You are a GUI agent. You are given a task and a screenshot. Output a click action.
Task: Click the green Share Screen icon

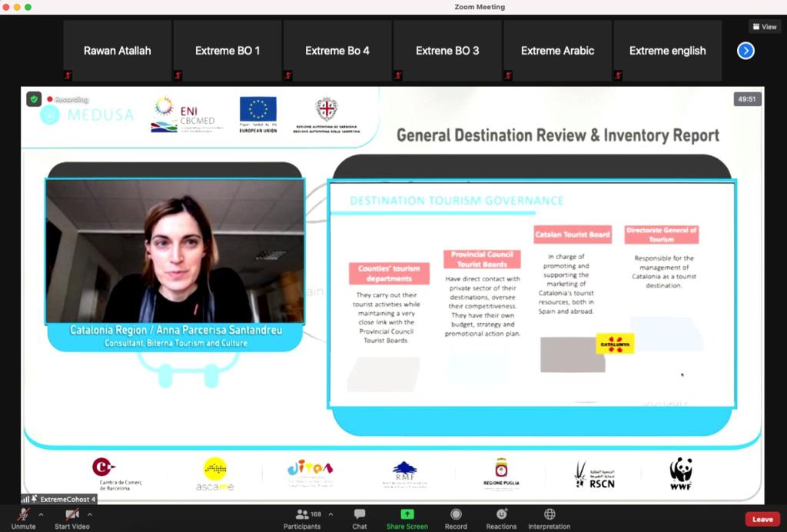[x=407, y=514]
